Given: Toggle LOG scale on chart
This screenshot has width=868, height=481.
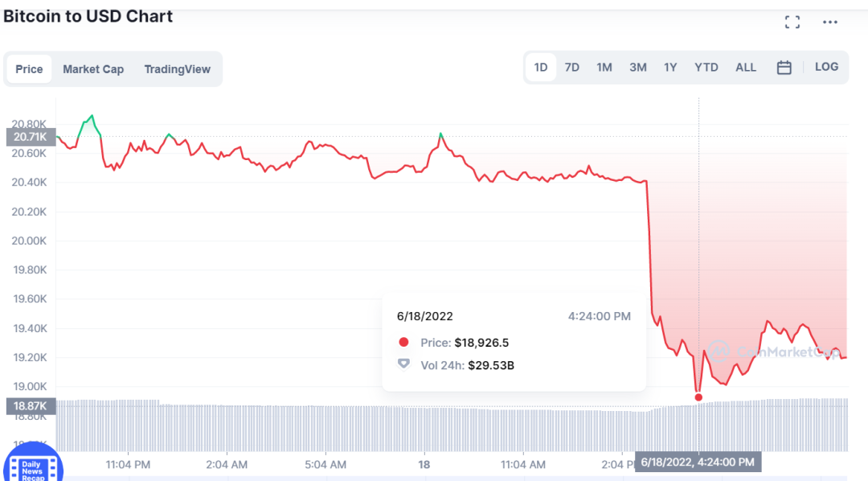Looking at the screenshot, I should click(x=826, y=67).
